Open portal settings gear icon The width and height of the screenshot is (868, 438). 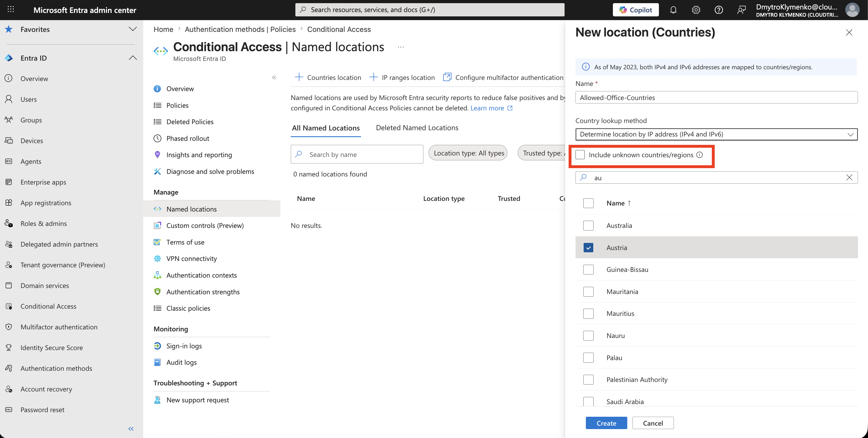coord(696,10)
